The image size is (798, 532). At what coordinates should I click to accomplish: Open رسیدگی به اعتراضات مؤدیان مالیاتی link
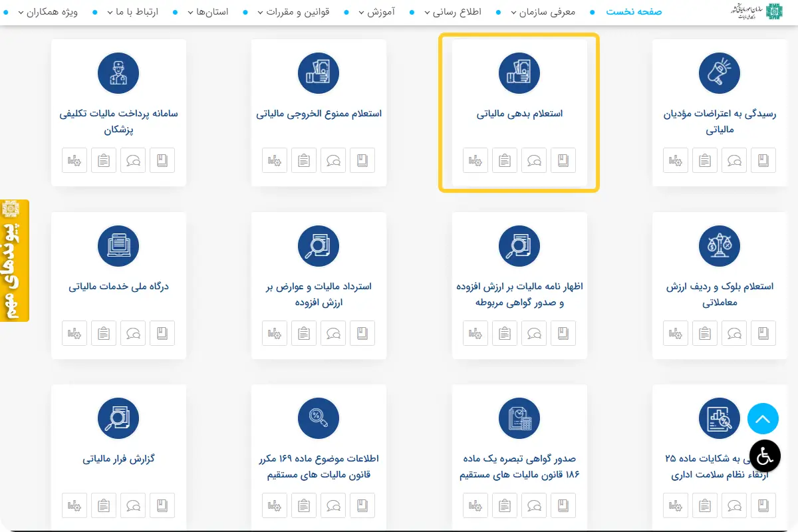click(x=720, y=121)
